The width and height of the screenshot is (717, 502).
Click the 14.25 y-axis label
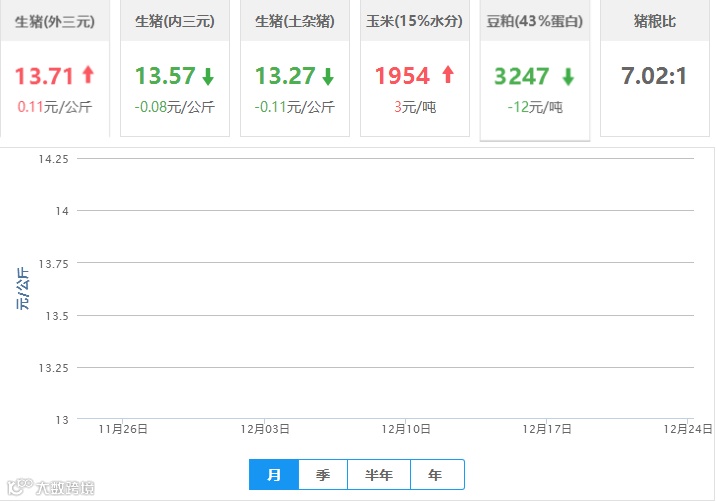coord(54,159)
